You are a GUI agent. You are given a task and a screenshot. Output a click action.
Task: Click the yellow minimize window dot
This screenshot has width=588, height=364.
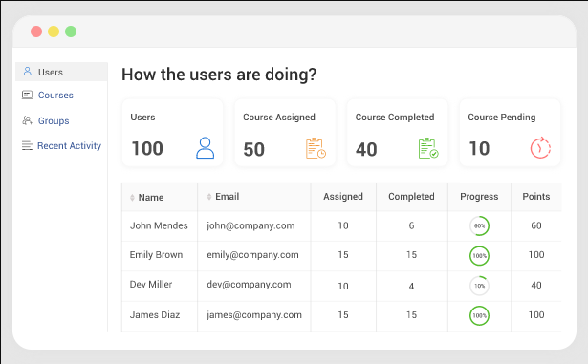[54, 32]
